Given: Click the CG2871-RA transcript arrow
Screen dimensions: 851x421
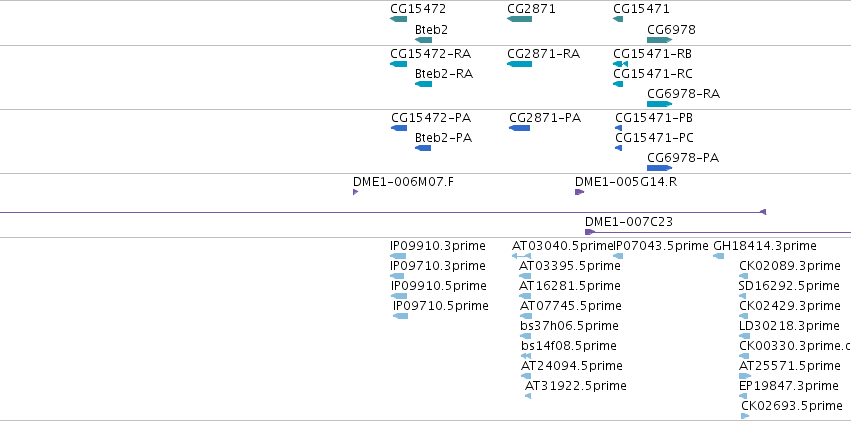Looking at the screenshot, I should pos(519,64).
